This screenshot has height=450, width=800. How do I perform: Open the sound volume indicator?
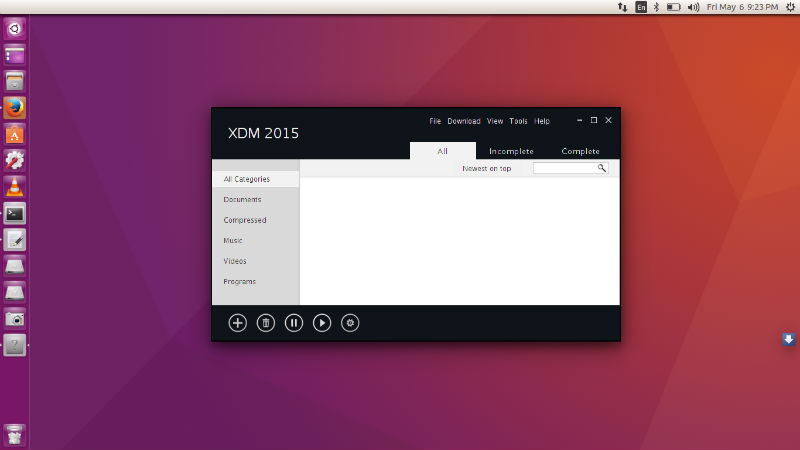(693, 7)
